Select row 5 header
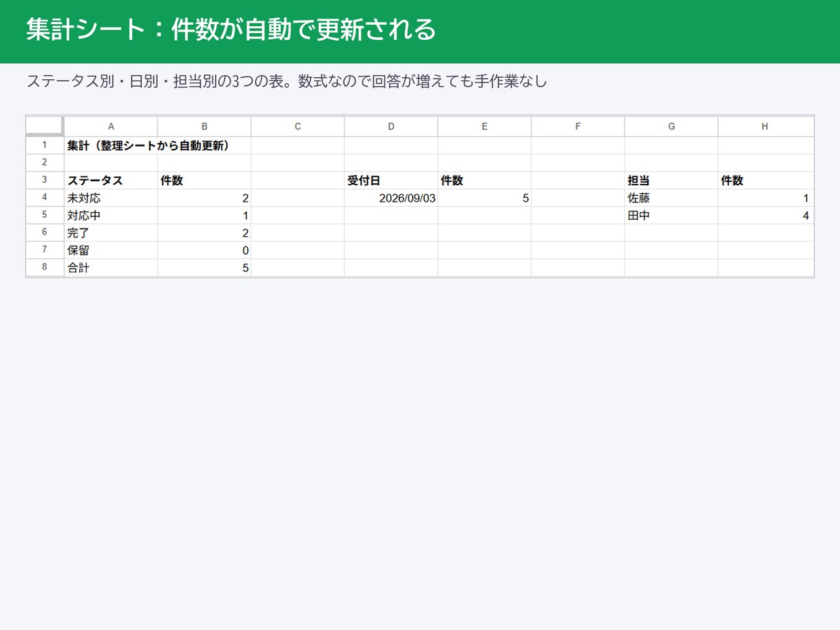The image size is (840, 630). [x=45, y=216]
